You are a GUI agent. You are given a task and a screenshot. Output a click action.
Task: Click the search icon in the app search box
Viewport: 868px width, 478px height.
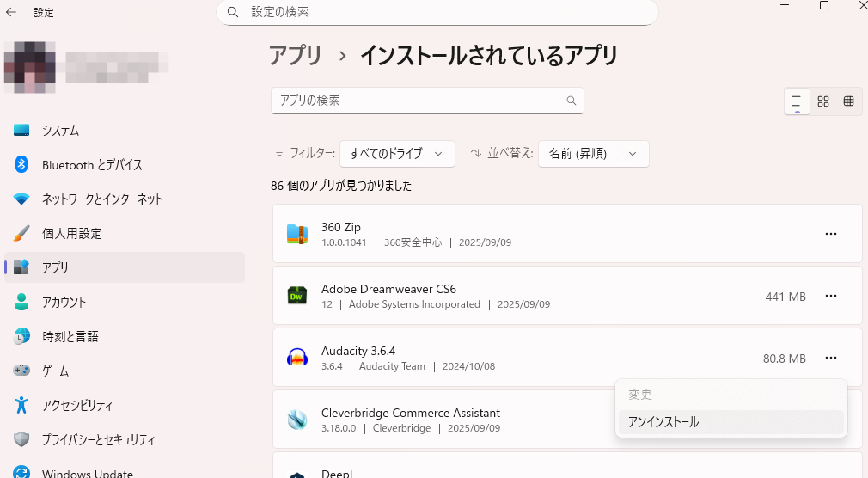point(572,101)
